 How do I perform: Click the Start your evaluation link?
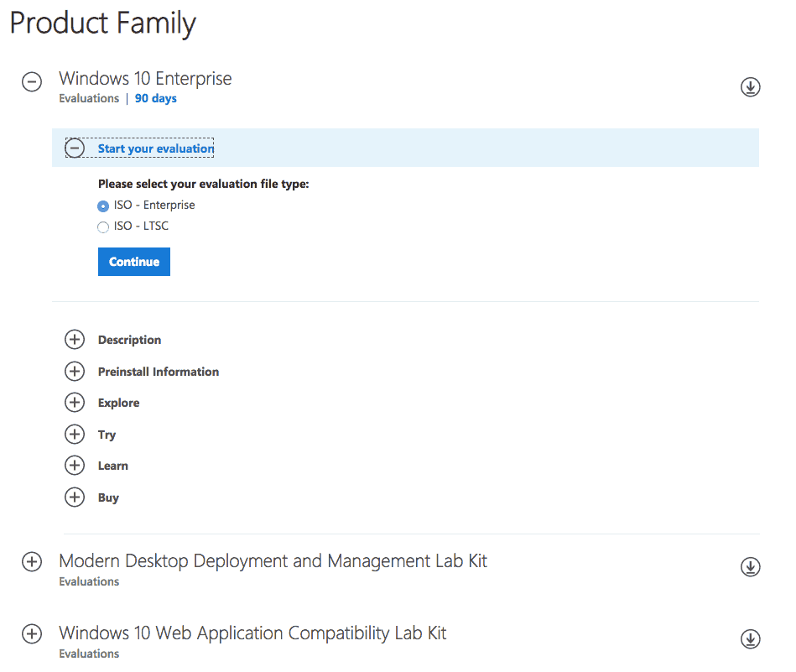pyautogui.click(x=156, y=148)
